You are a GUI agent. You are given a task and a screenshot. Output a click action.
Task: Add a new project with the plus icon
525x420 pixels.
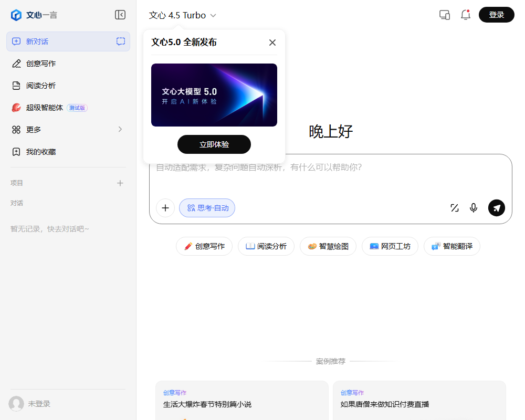(x=120, y=183)
